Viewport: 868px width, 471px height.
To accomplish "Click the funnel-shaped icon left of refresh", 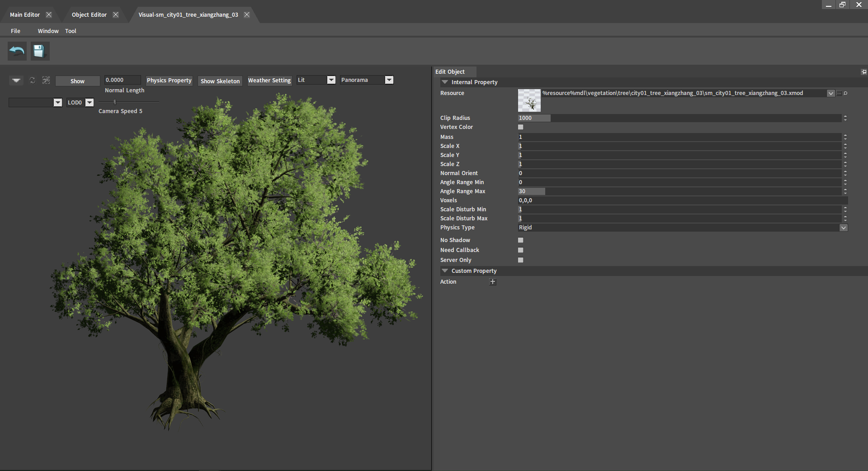I will [x=16, y=80].
